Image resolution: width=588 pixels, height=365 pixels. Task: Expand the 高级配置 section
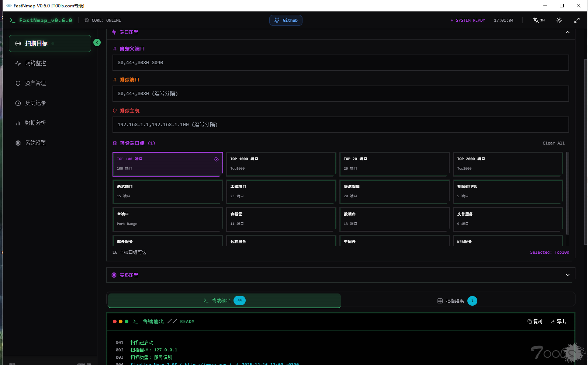(567, 275)
